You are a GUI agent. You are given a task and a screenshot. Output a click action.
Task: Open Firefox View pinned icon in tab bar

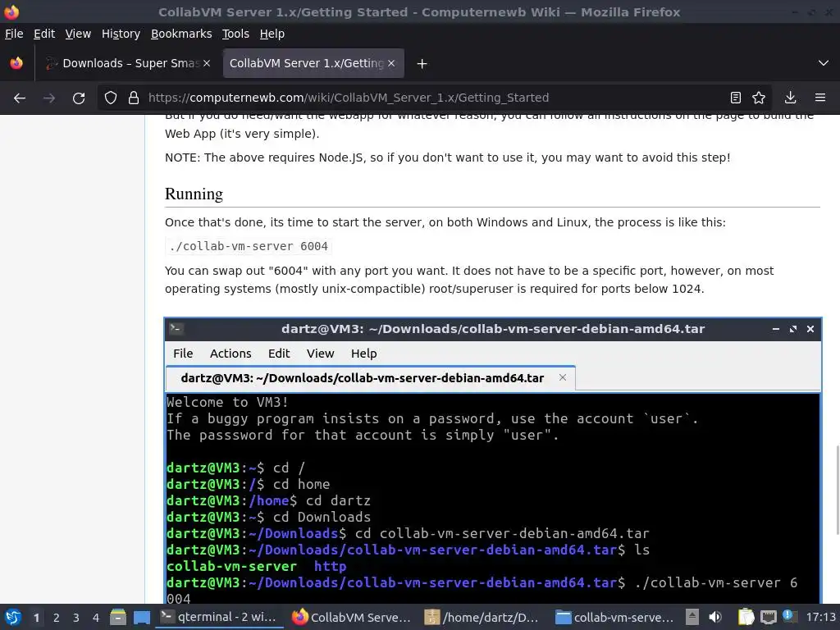tap(16, 63)
